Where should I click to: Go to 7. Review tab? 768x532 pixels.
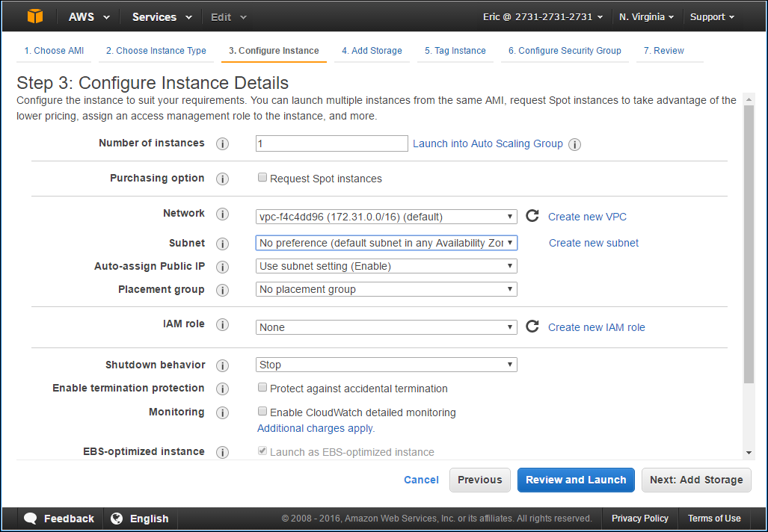[x=663, y=51]
